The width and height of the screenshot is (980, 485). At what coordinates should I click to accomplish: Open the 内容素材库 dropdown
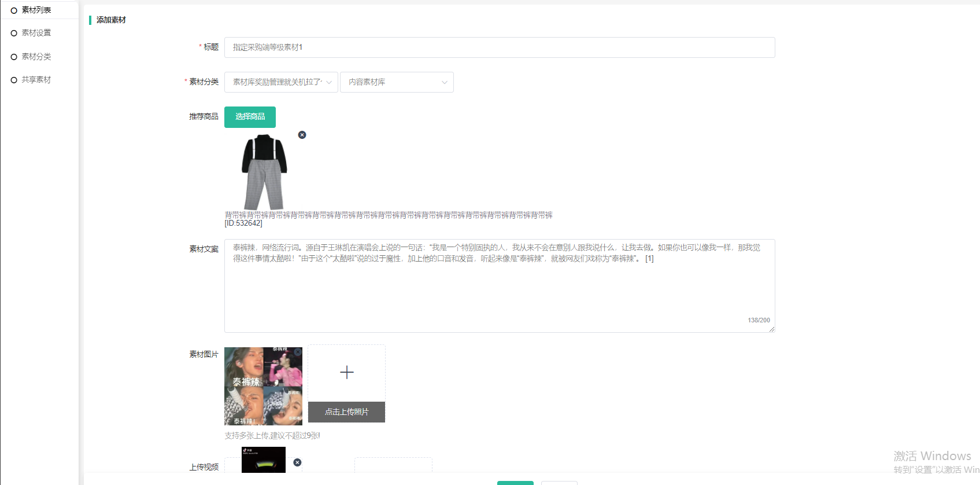(x=397, y=82)
